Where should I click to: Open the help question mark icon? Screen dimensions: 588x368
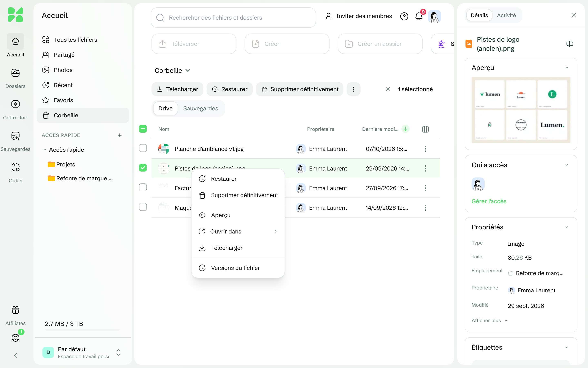pos(404,16)
